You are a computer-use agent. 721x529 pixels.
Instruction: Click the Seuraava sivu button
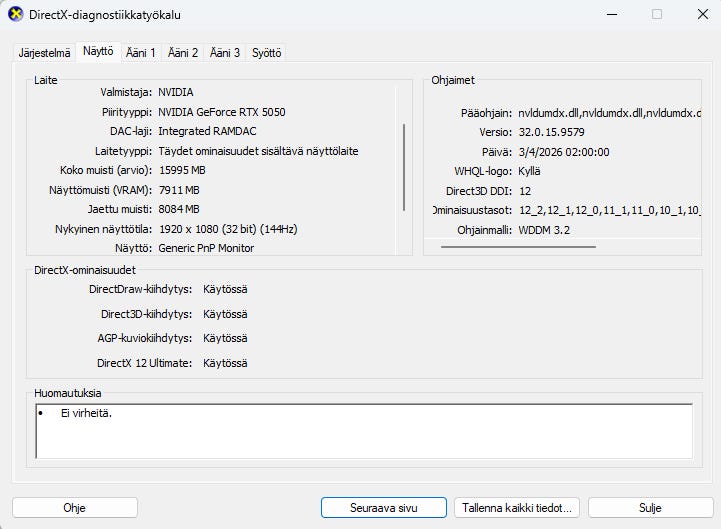(x=383, y=508)
